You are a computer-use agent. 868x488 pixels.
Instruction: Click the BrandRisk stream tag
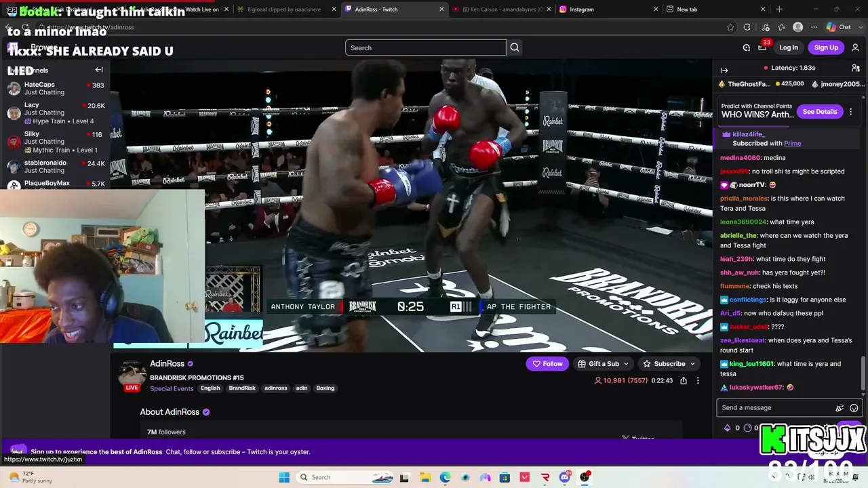pyautogui.click(x=242, y=388)
